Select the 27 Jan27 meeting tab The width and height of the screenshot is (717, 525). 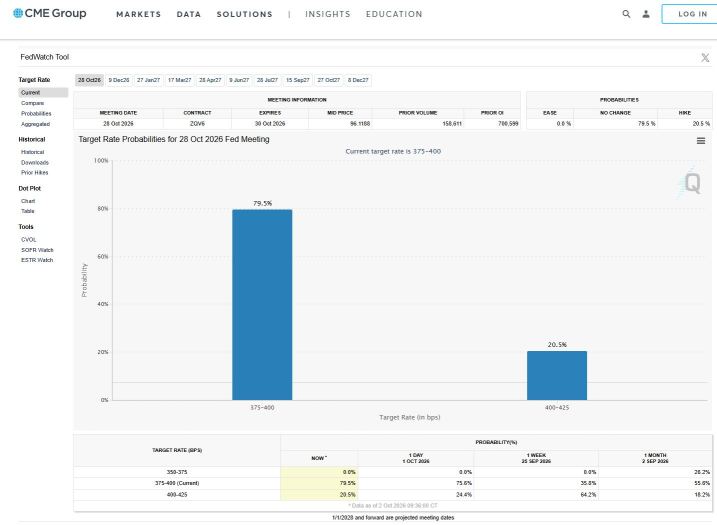(149, 80)
